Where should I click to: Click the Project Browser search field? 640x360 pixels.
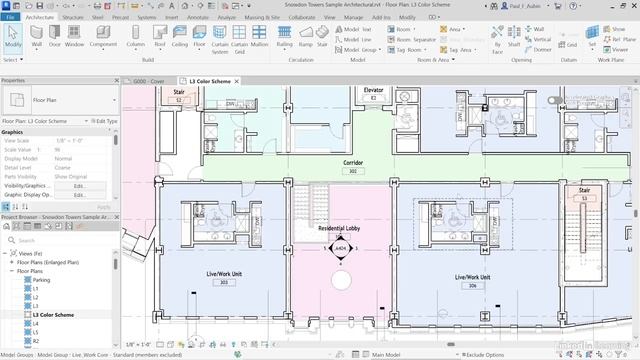[x=61, y=240]
